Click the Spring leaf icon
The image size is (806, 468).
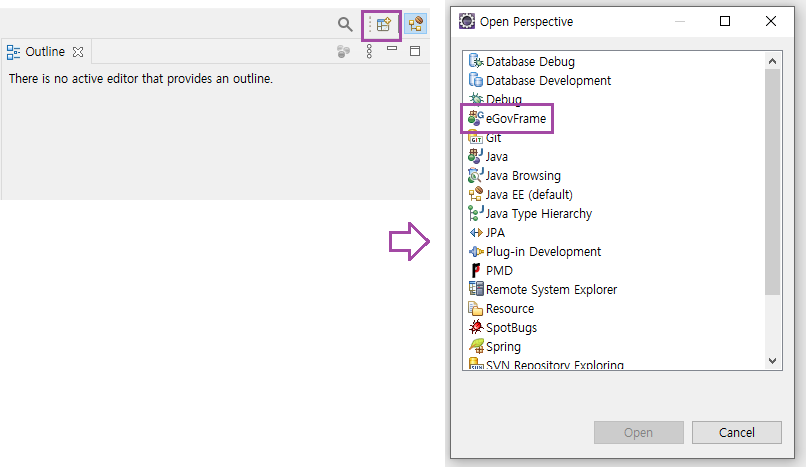(x=476, y=346)
